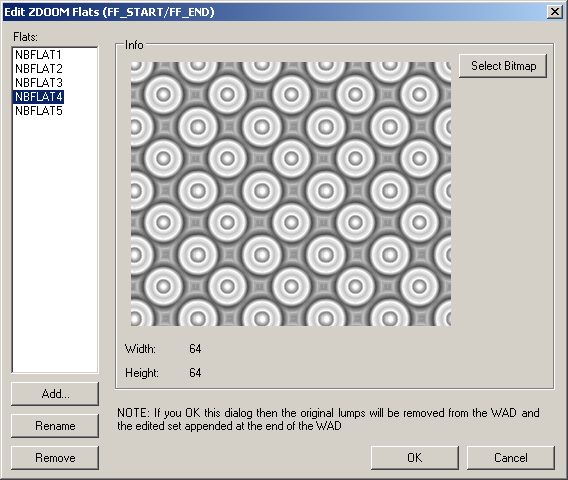The width and height of the screenshot is (568, 480).
Task: Select NBFLAT1 in the Flats list
Action: (x=38, y=55)
